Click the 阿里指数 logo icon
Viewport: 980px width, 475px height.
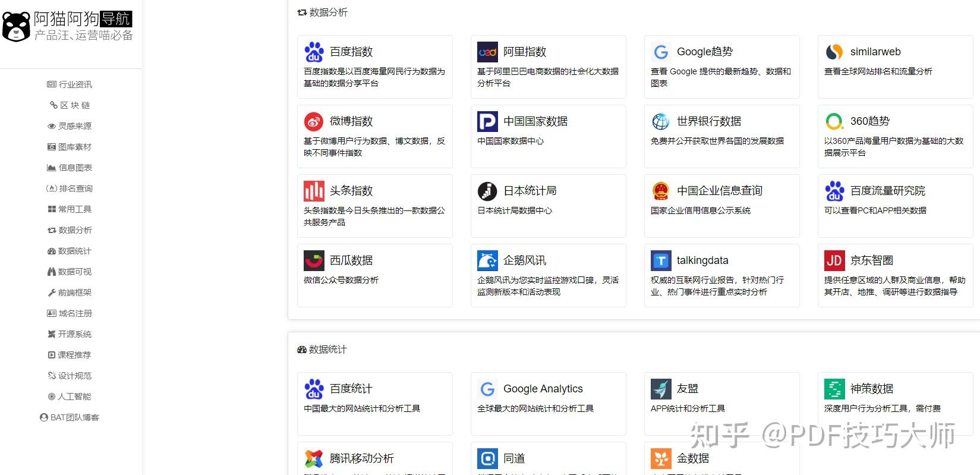pos(487,52)
